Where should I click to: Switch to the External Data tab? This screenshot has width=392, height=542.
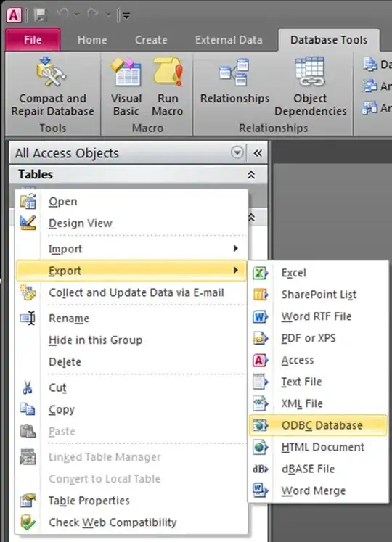[x=229, y=40]
